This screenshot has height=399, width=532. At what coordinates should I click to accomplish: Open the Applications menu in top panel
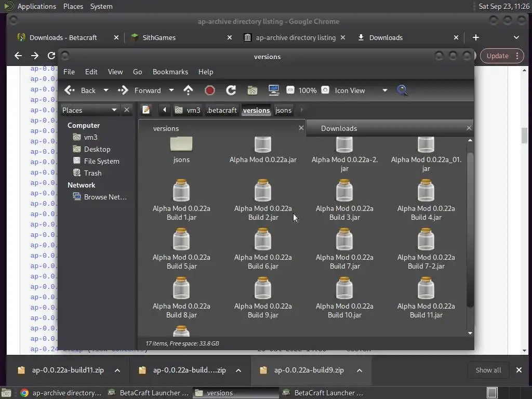36,6
